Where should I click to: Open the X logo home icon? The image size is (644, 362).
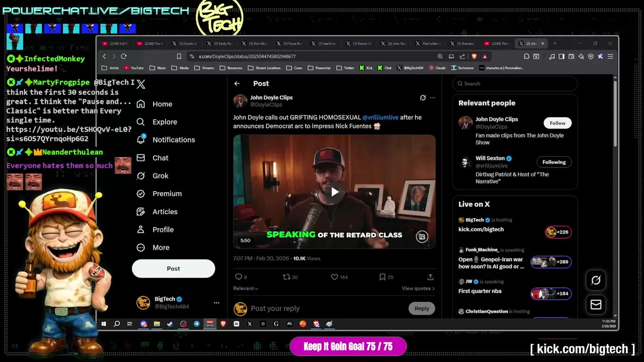[x=141, y=84]
